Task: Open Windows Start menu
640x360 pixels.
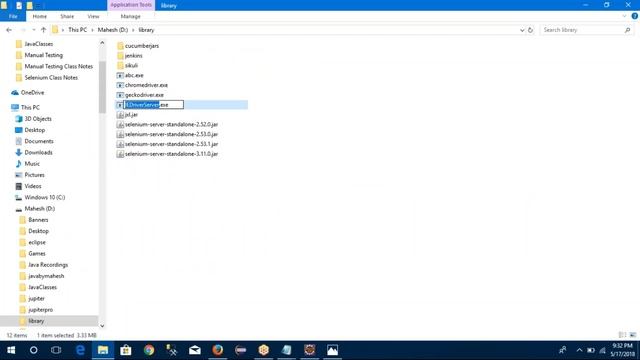Action: click(x=11, y=350)
